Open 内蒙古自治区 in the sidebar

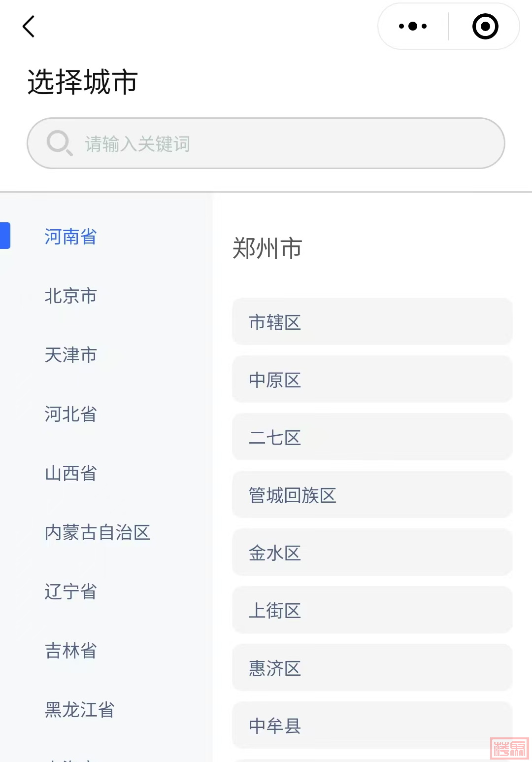97,532
